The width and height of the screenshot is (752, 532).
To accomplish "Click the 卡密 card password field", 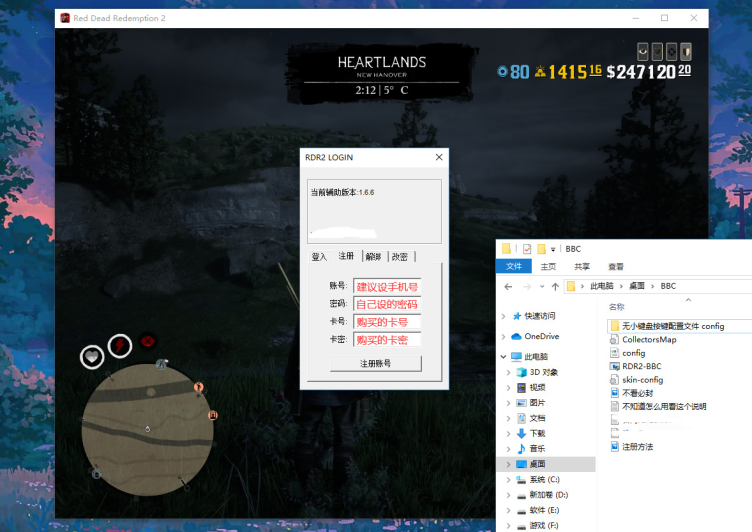I will [386, 340].
